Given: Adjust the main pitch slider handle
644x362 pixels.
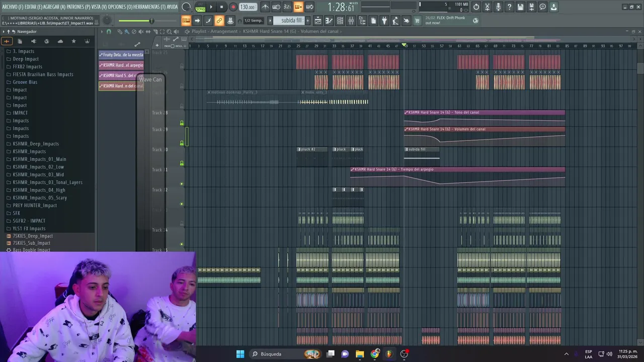Looking at the screenshot, I should click(151, 21).
